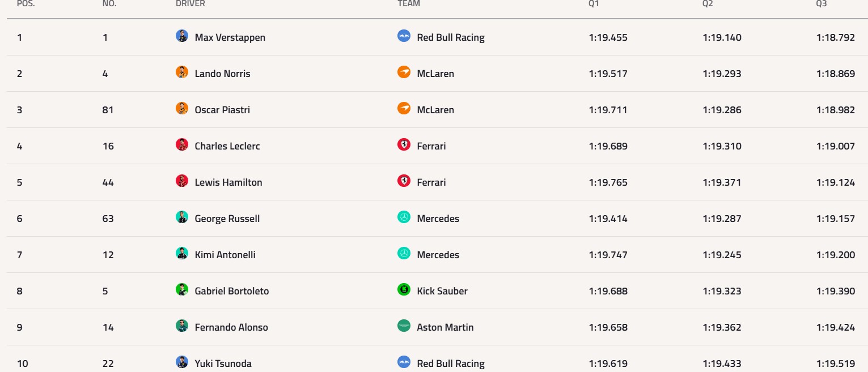The width and height of the screenshot is (868, 372).
Task: Open Oscar Piastri driver link
Action: click(222, 110)
